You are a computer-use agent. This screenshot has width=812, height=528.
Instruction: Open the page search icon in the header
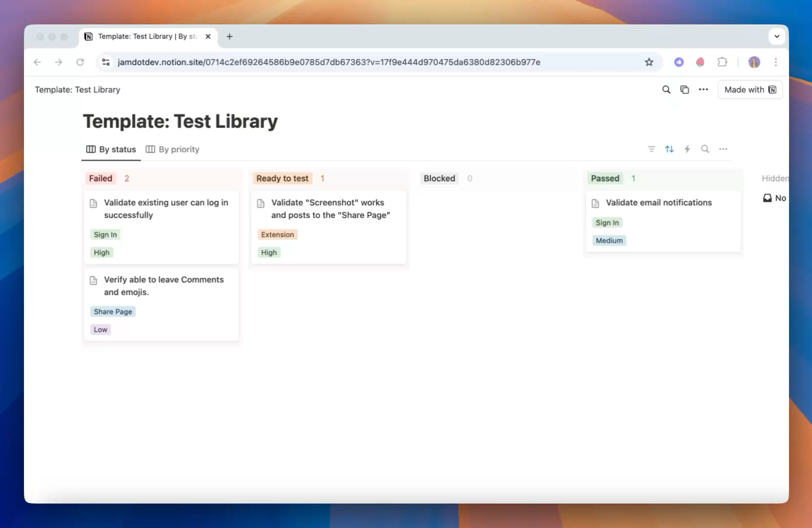click(666, 89)
